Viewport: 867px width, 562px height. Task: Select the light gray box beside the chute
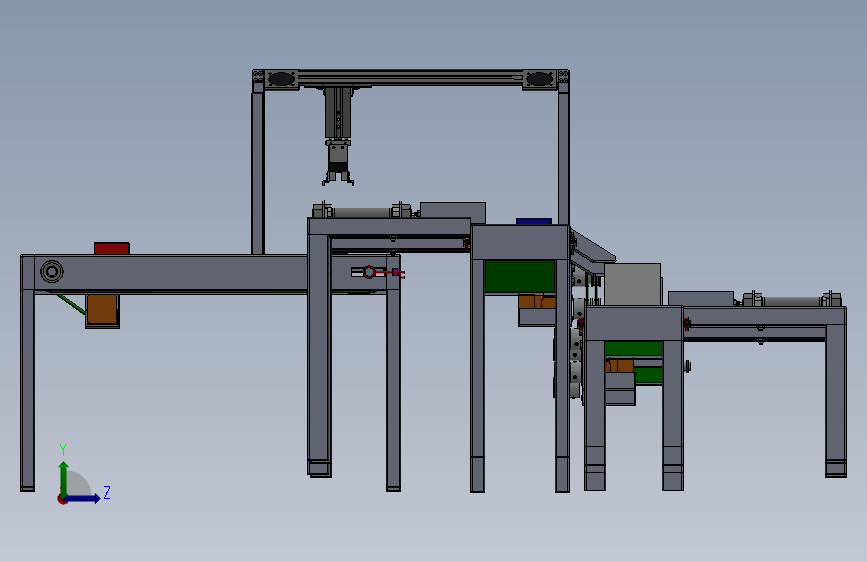pyautogui.click(x=633, y=284)
